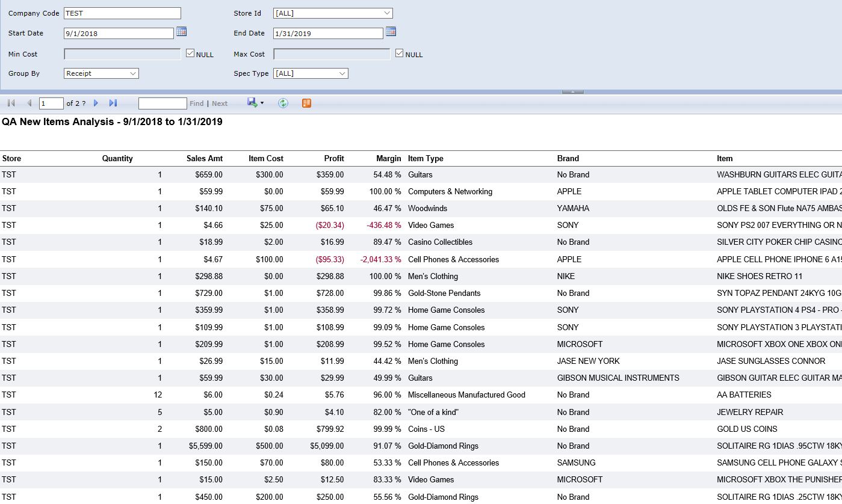
Task: Click the quantity 12 cell
Action: click(158, 395)
